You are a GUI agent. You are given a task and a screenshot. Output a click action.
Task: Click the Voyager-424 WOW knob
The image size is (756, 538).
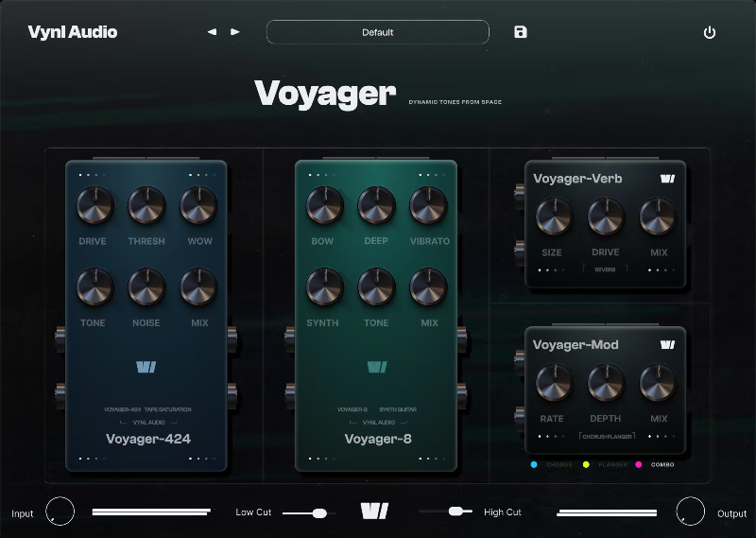point(198,205)
